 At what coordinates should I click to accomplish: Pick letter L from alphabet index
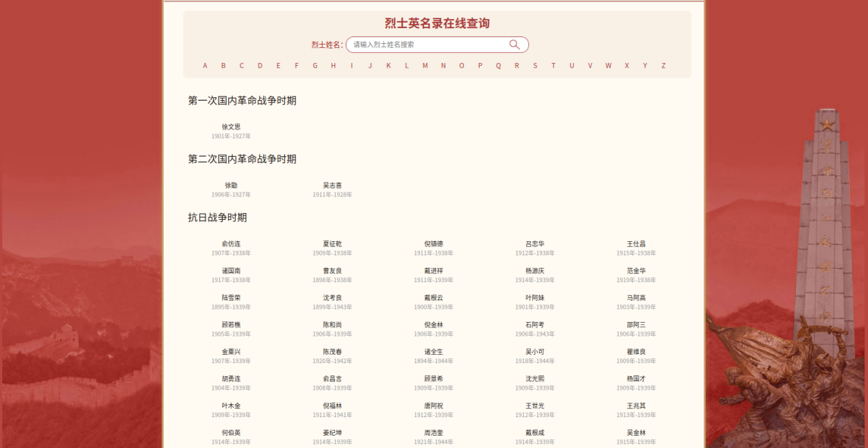click(407, 66)
